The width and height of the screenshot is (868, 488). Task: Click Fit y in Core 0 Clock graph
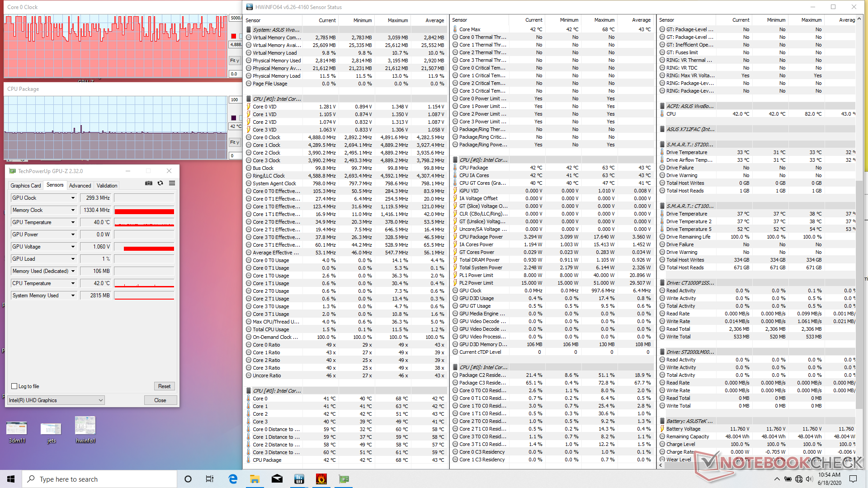pyautogui.click(x=234, y=61)
